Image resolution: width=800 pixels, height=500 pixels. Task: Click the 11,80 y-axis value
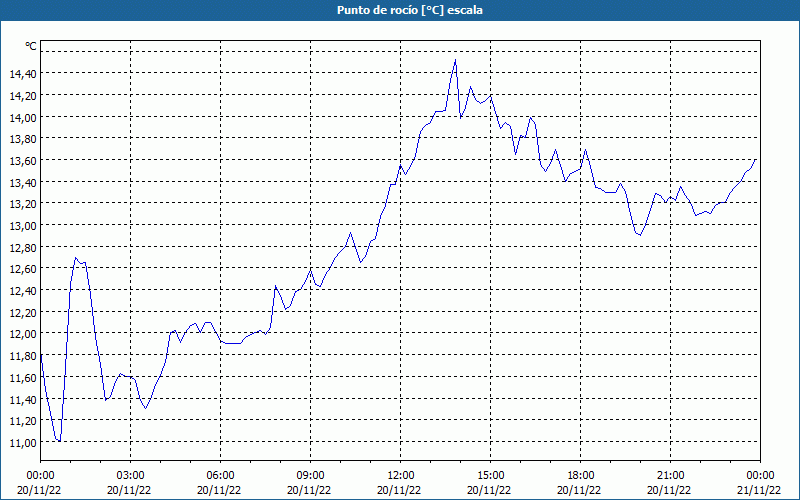[x=23, y=356]
